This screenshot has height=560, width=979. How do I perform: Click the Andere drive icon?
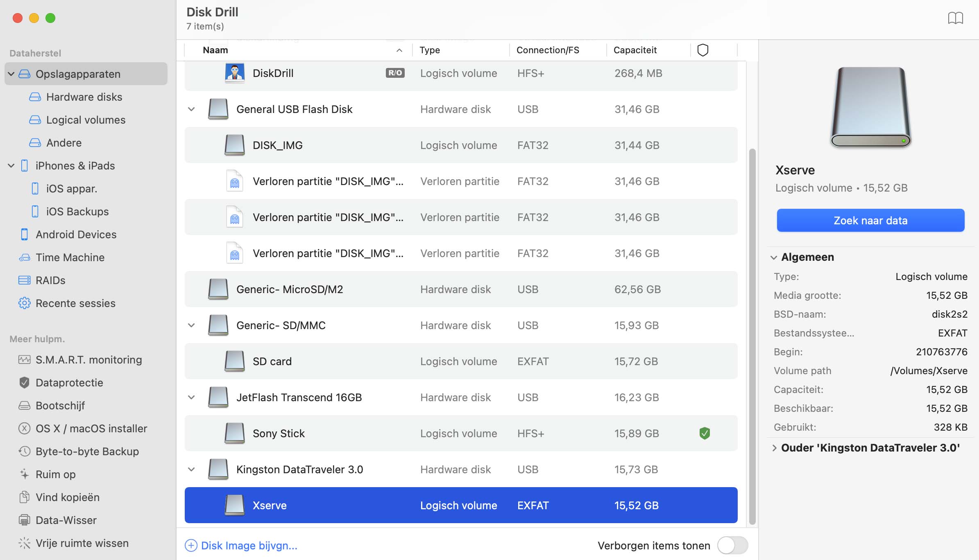click(x=35, y=143)
